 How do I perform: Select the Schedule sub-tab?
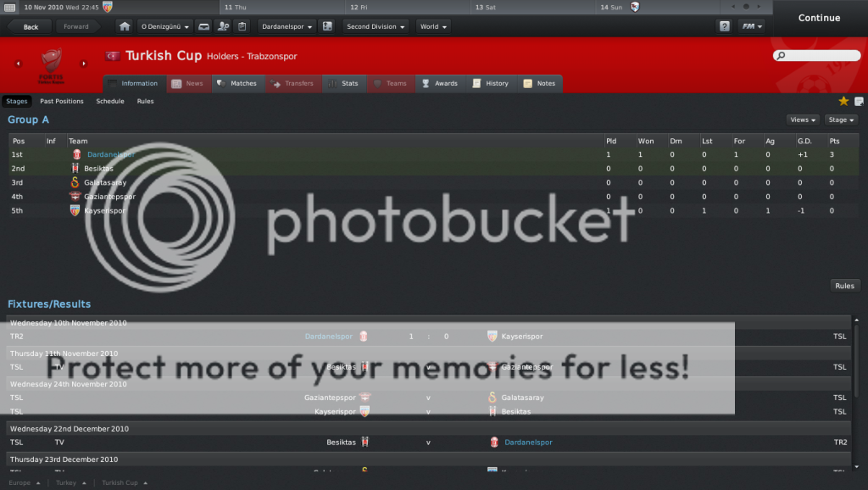click(110, 102)
